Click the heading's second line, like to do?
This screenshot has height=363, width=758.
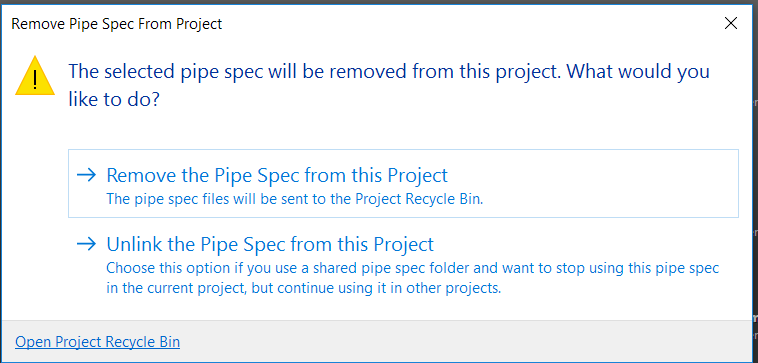pos(114,100)
